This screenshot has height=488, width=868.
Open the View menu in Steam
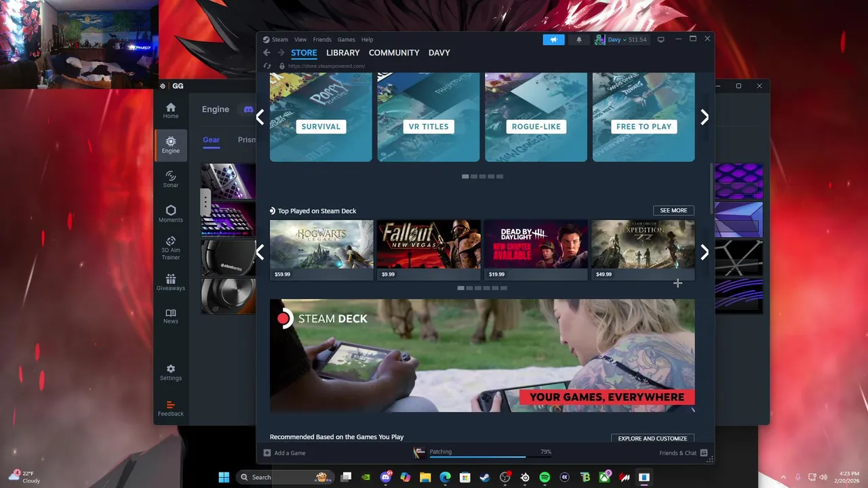[300, 39]
